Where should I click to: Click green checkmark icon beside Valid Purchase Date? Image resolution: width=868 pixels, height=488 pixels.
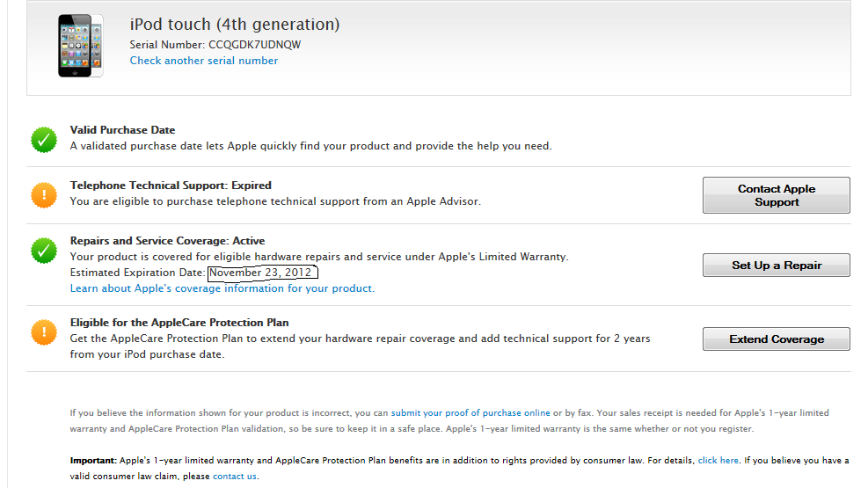[44, 140]
